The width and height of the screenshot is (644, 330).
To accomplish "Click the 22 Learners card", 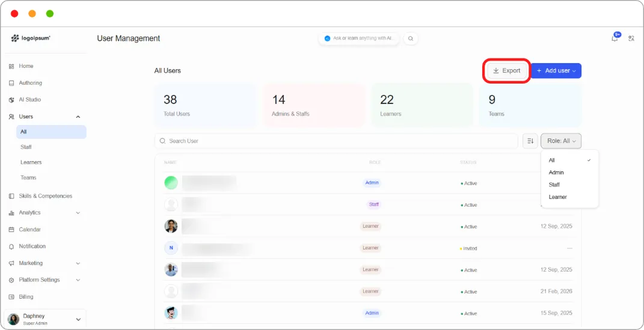I will (422, 105).
